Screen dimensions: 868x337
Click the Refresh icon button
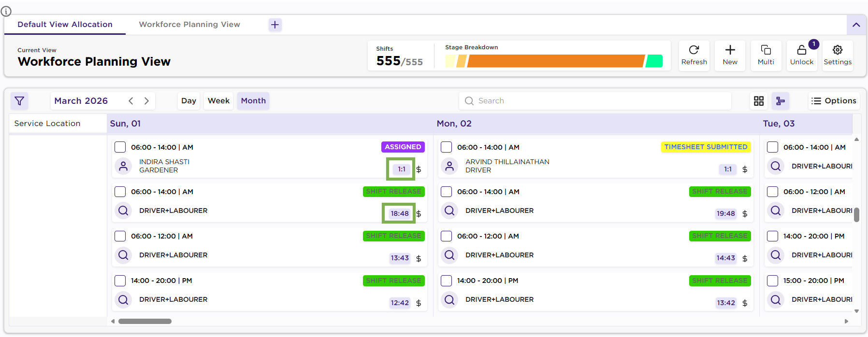(x=694, y=50)
